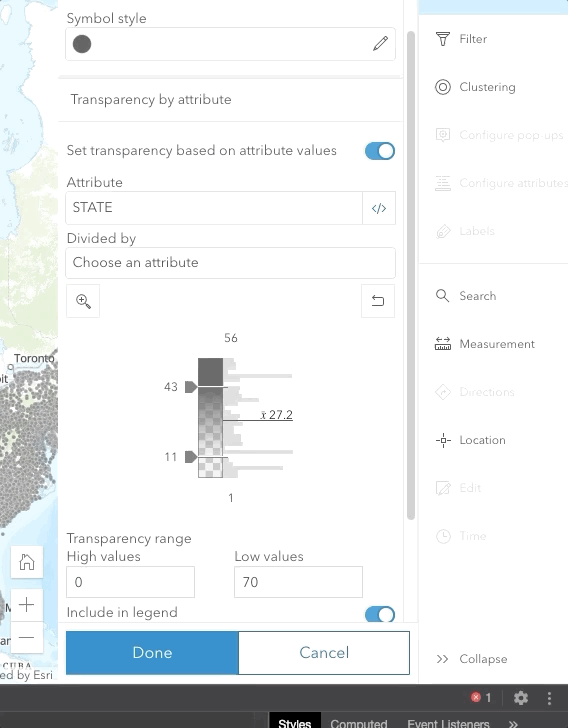Click the map Home extent button

(x=27, y=562)
